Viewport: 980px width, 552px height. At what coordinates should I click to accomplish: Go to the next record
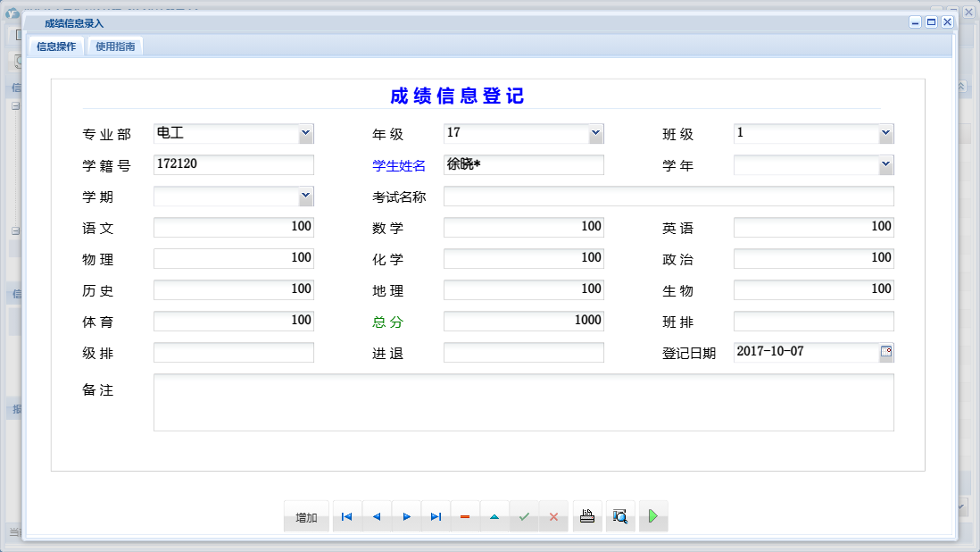[x=405, y=516]
